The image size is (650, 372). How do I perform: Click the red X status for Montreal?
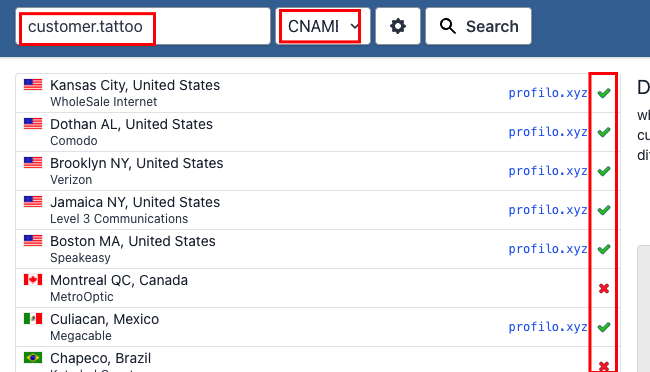point(604,288)
